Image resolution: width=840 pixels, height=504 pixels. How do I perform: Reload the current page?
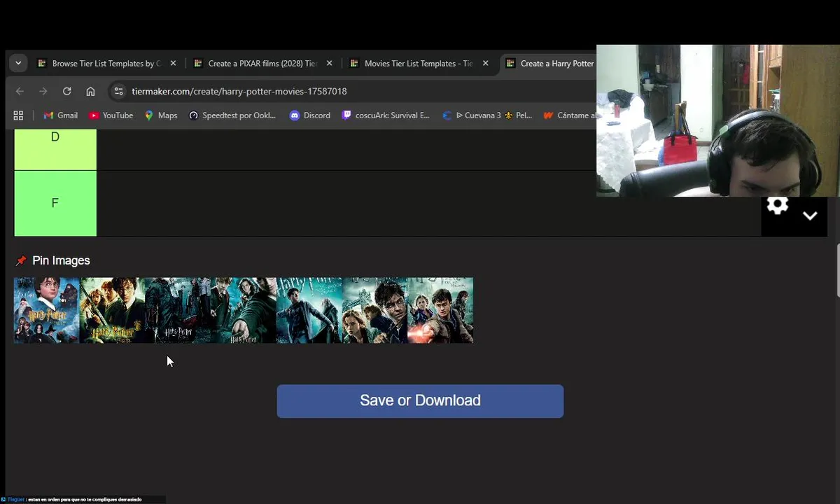pyautogui.click(x=66, y=91)
